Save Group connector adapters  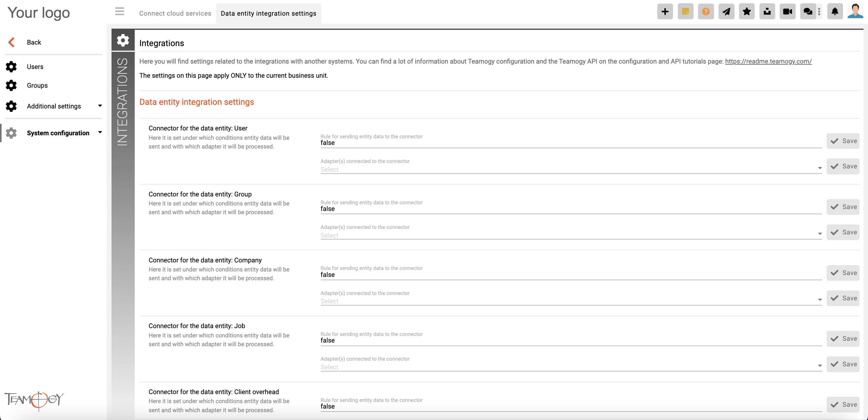(x=843, y=232)
